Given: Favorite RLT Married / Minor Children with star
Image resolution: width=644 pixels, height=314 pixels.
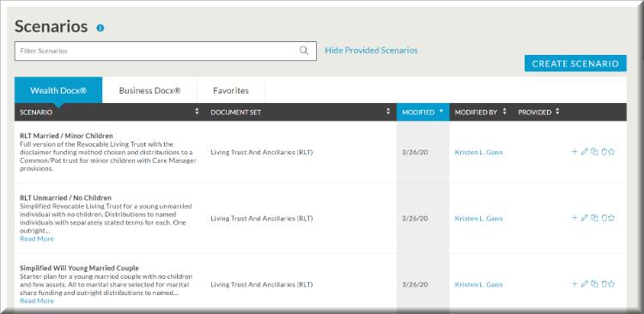Looking at the screenshot, I should [611, 152].
